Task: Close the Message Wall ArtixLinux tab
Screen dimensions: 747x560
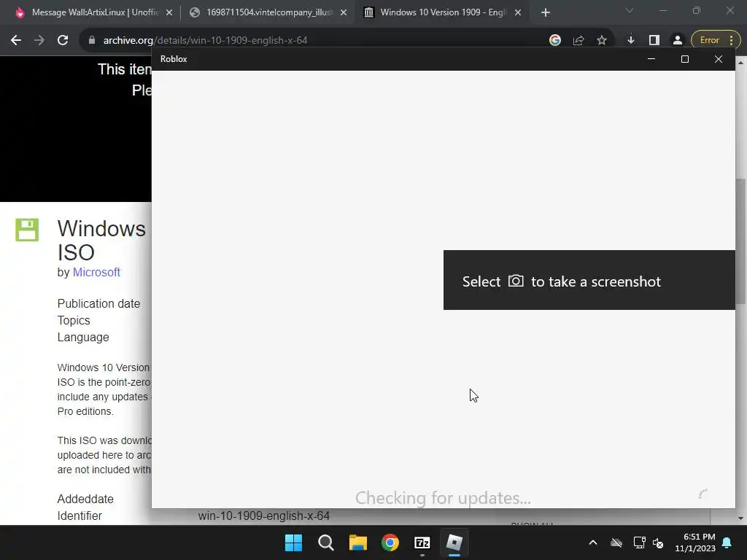Action: pyautogui.click(x=169, y=13)
